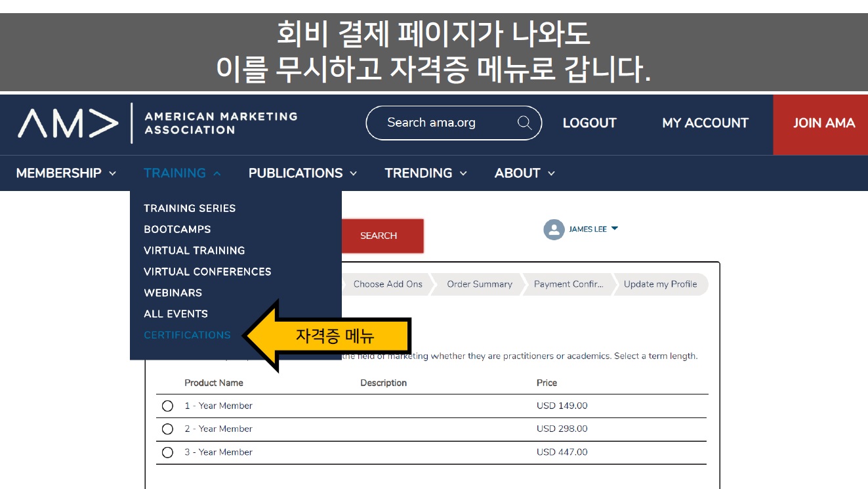
Task: Select the 3 - Year Member radio button
Action: pos(167,452)
